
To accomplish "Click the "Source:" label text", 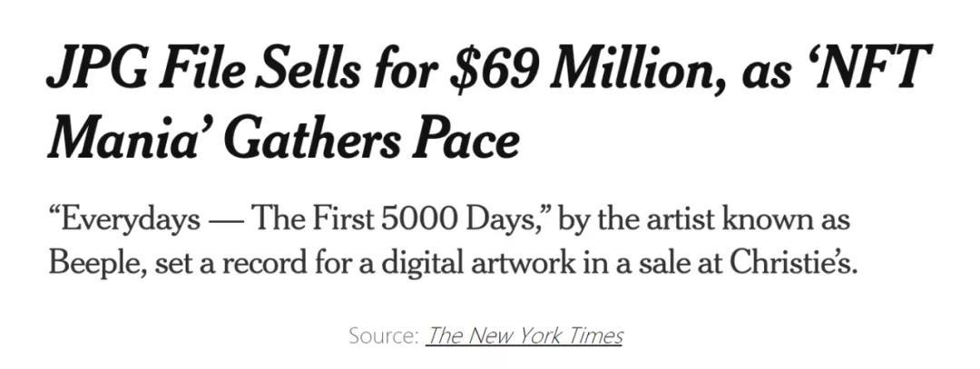I will (384, 335).
